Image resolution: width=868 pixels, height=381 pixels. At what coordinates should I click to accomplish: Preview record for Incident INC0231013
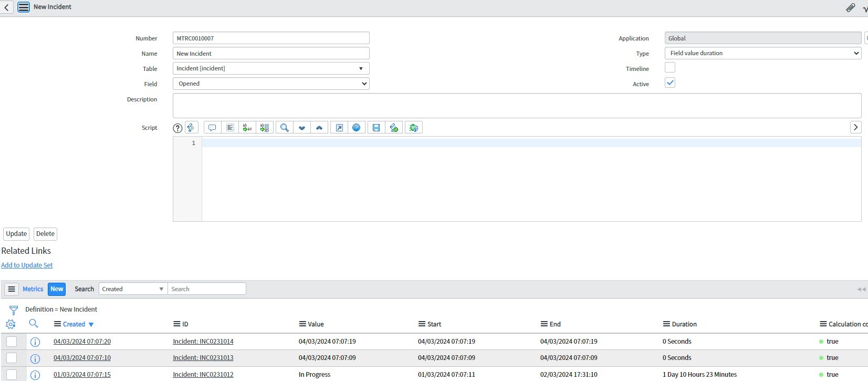[x=35, y=359]
